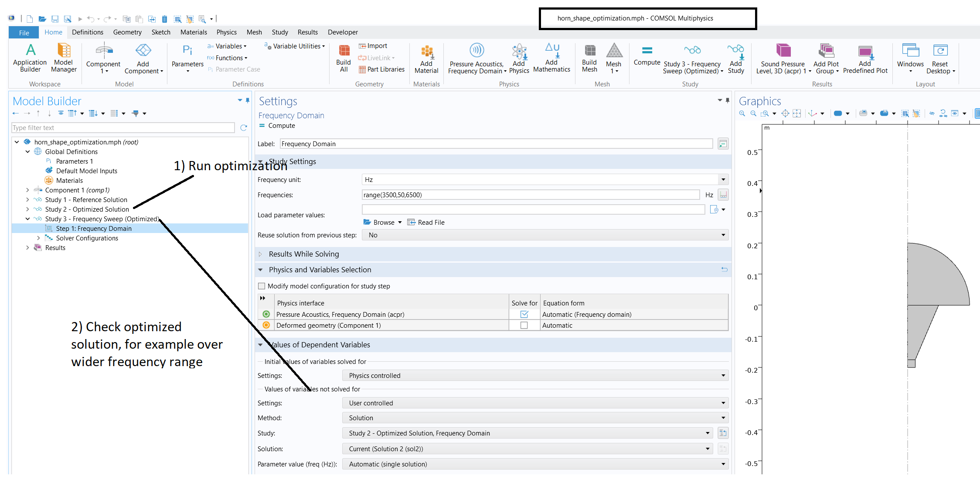The image size is (980, 480).
Task: Click the Type filter text field
Action: pos(123,128)
